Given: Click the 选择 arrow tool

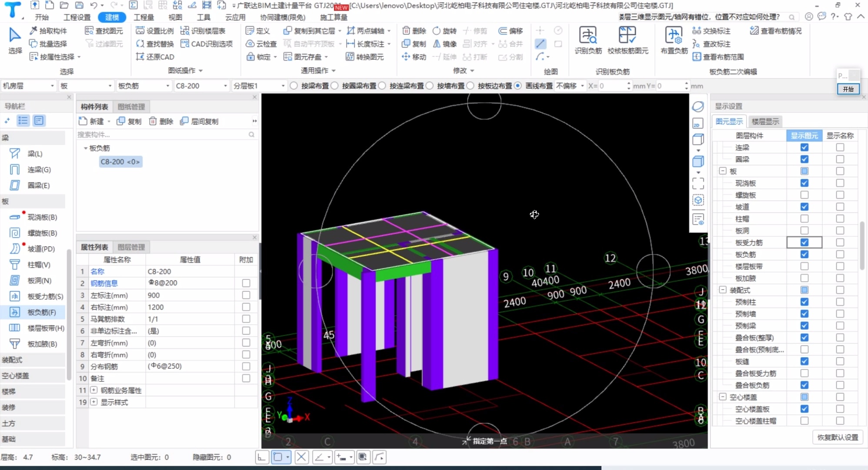Looking at the screenshot, I should pyautogui.click(x=15, y=40).
